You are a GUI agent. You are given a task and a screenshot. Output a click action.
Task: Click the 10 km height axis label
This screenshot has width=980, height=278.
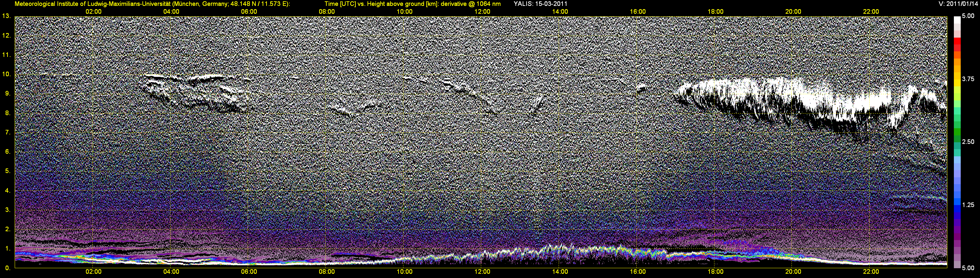(7, 74)
